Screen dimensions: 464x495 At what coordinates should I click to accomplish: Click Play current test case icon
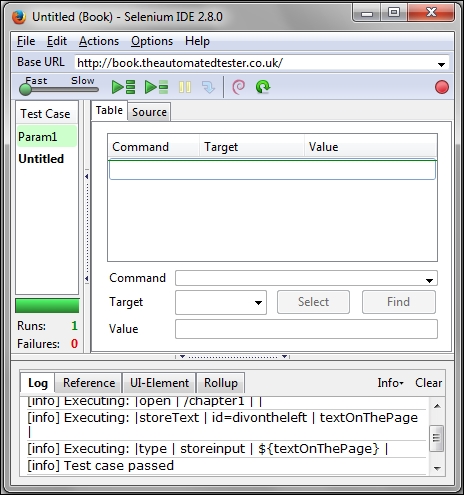(156, 87)
